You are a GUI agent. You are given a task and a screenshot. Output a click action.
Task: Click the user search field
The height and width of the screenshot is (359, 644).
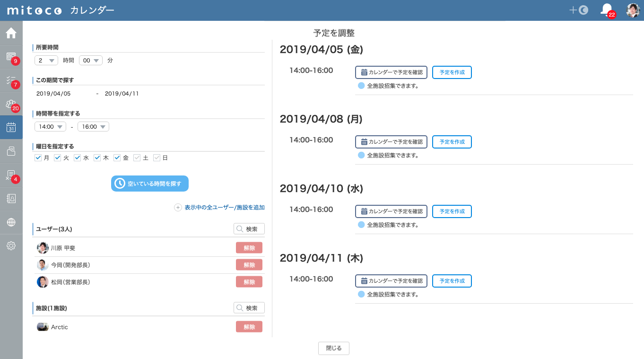[x=249, y=229]
